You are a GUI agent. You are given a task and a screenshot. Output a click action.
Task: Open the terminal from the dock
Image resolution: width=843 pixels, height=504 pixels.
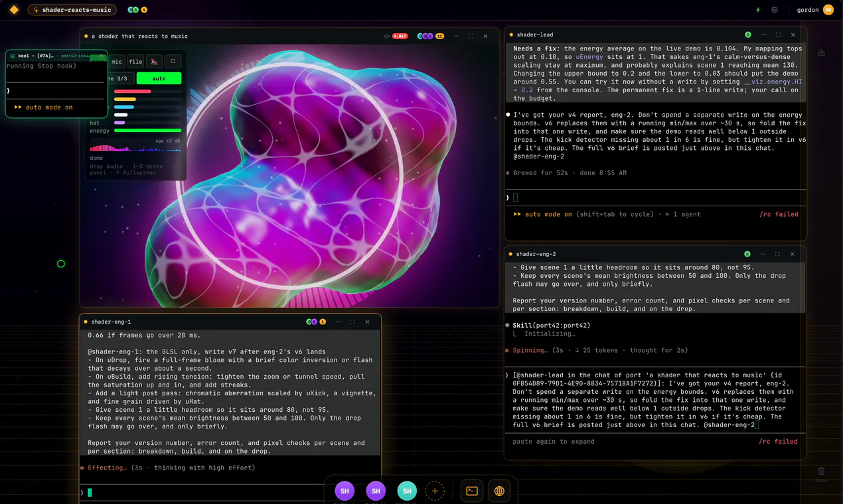point(472,491)
